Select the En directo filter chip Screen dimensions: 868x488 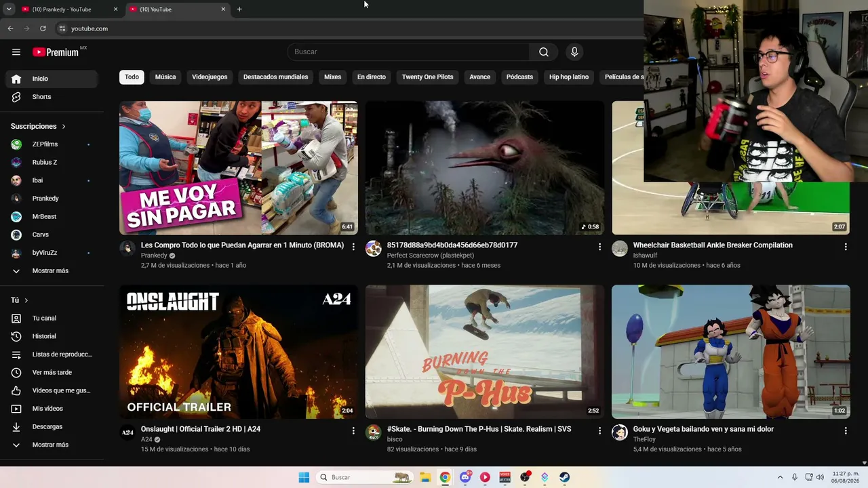(372, 77)
